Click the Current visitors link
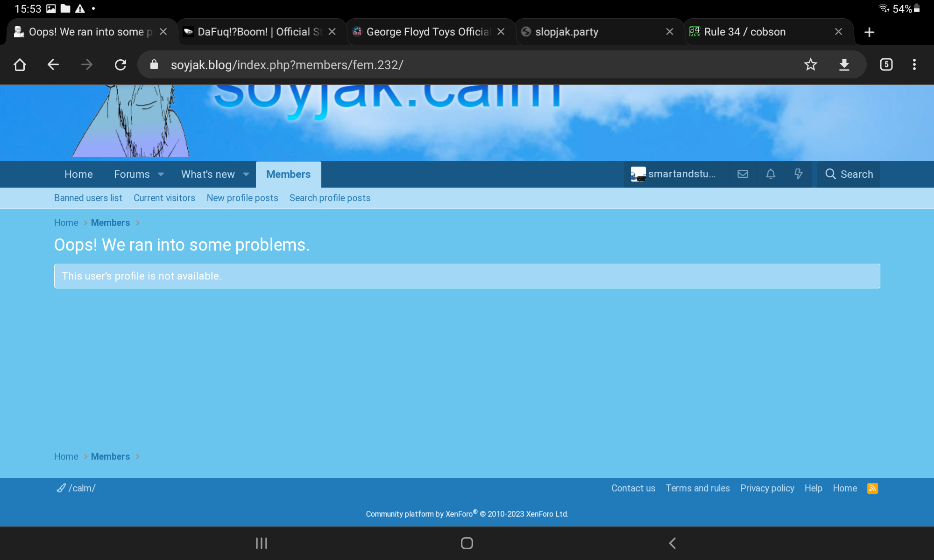The width and height of the screenshot is (934, 560). coord(164,198)
